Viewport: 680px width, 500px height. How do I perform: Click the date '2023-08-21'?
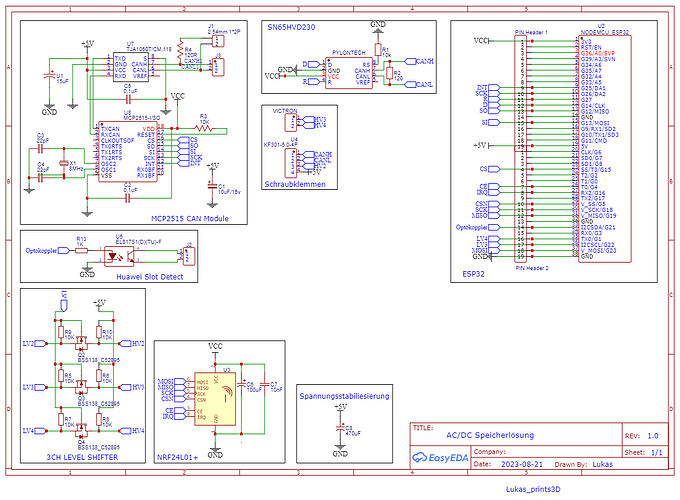522,464
